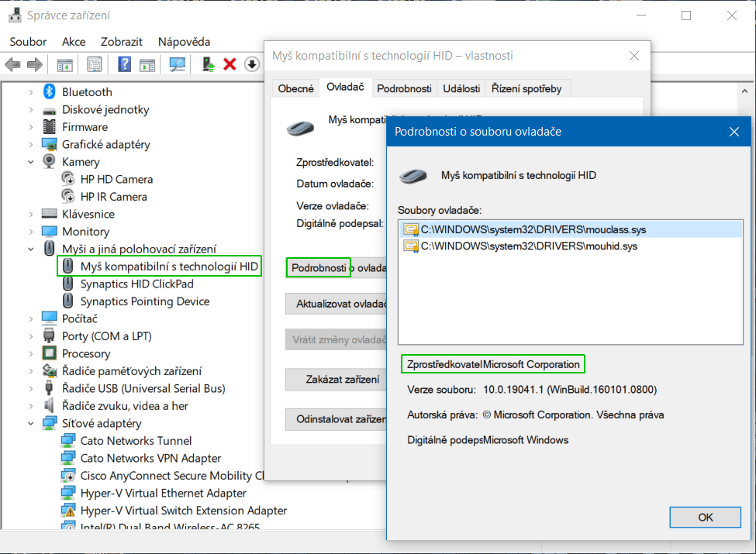The width and height of the screenshot is (756, 554).
Task: Click the Back arrow toolbar icon
Action: click(x=13, y=64)
